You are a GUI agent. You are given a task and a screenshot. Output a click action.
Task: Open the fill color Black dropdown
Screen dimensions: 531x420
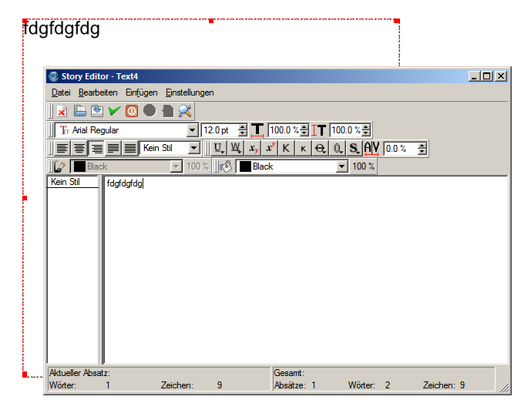[x=341, y=166]
